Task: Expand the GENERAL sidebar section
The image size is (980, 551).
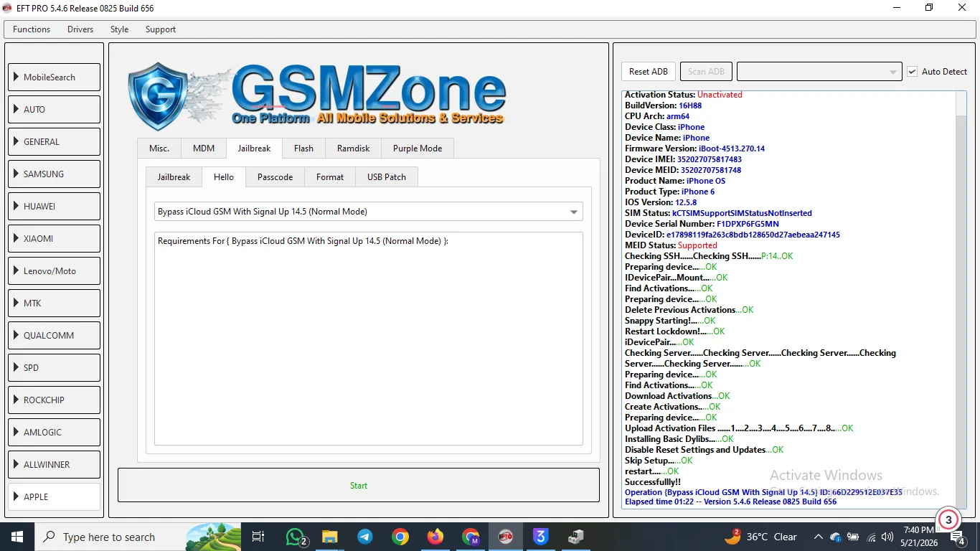Action: point(55,142)
